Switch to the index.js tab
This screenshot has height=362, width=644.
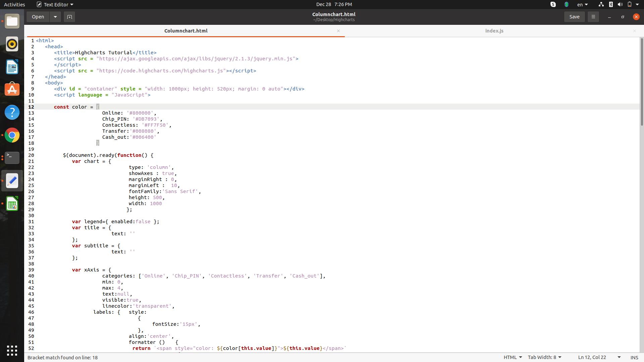[x=494, y=31]
